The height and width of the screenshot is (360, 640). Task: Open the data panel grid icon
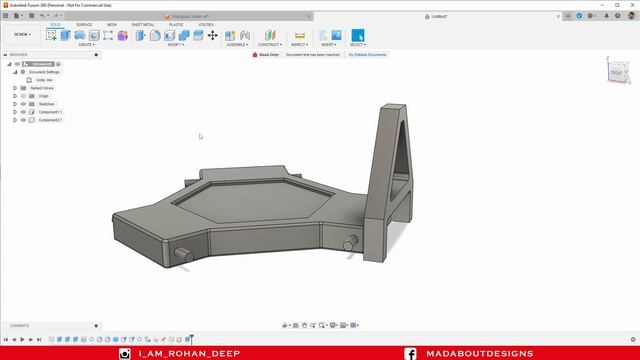[6, 16]
